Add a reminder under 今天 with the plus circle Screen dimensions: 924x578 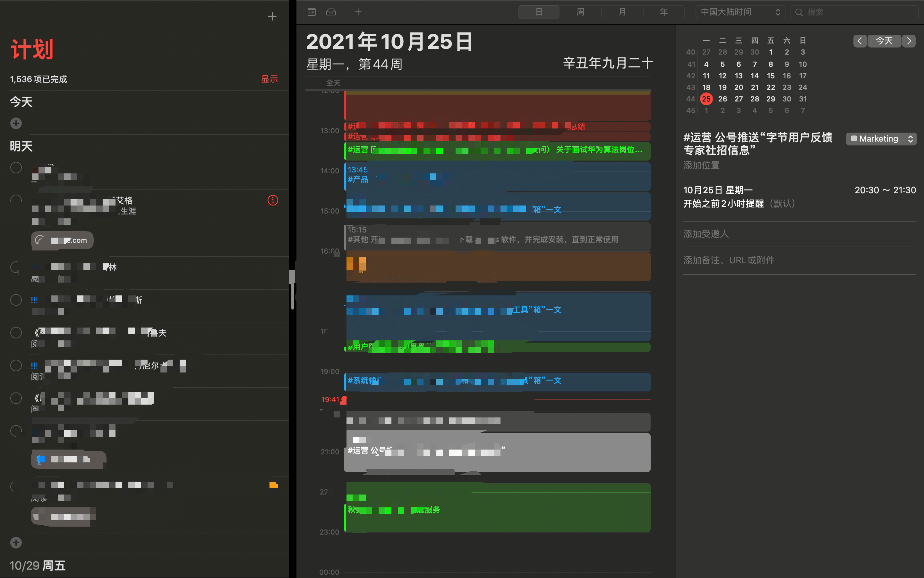click(16, 123)
